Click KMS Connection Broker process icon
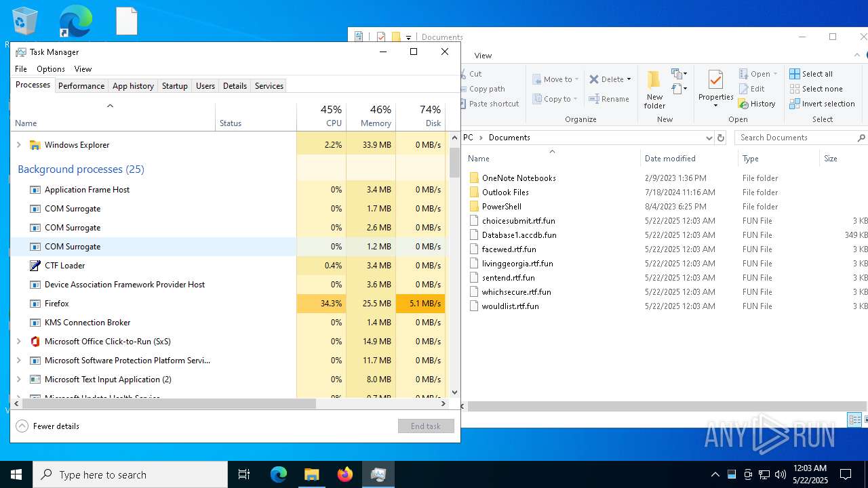Image resolution: width=868 pixels, height=488 pixels. [35, 323]
